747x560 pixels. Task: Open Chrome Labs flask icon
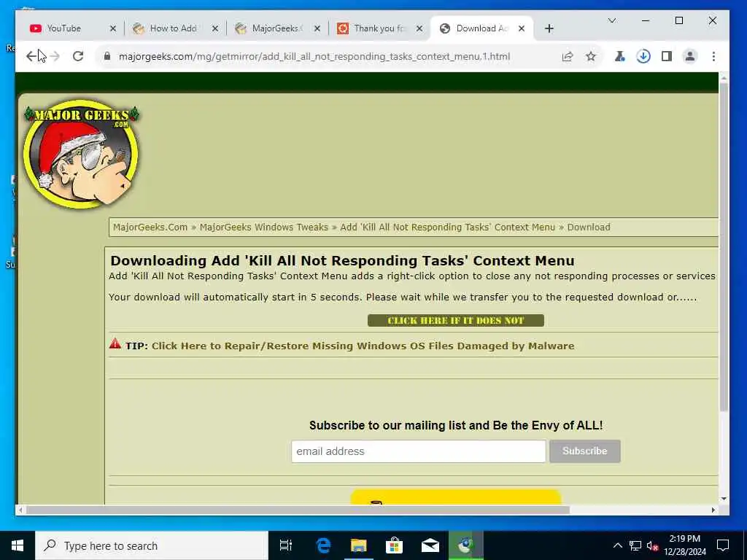coord(620,56)
